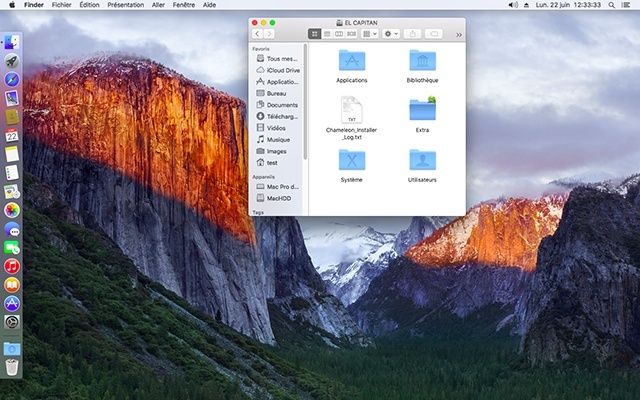Launch Messages from the Dock
Image resolution: width=640 pixels, height=400 pixels.
tap(12, 229)
